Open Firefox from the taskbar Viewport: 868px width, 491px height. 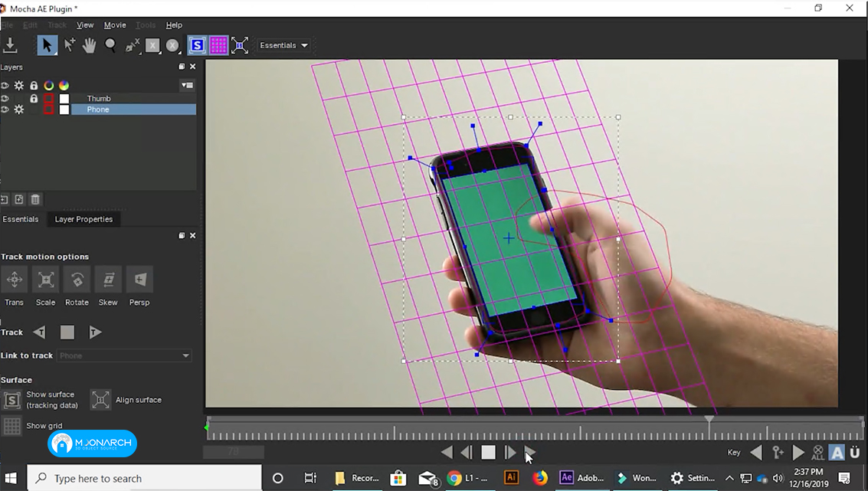click(540, 478)
